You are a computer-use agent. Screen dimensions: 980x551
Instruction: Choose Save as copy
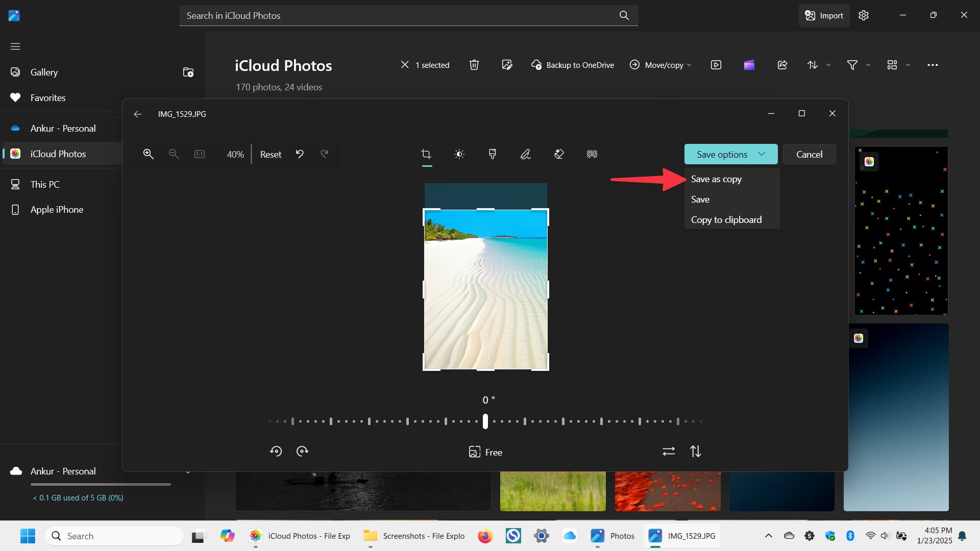tap(731, 179)
